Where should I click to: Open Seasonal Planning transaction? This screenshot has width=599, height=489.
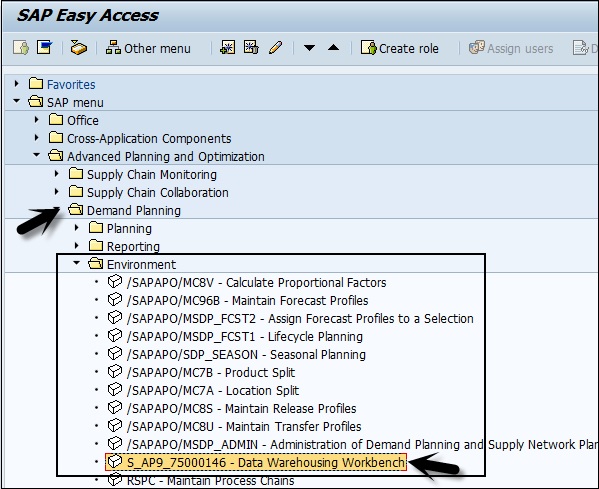[x=246, y=354]
